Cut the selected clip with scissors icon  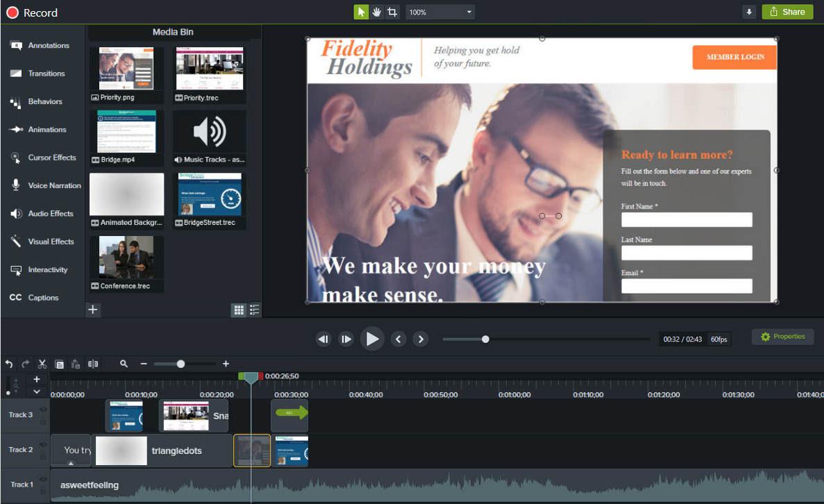click(x=42, y=364)
